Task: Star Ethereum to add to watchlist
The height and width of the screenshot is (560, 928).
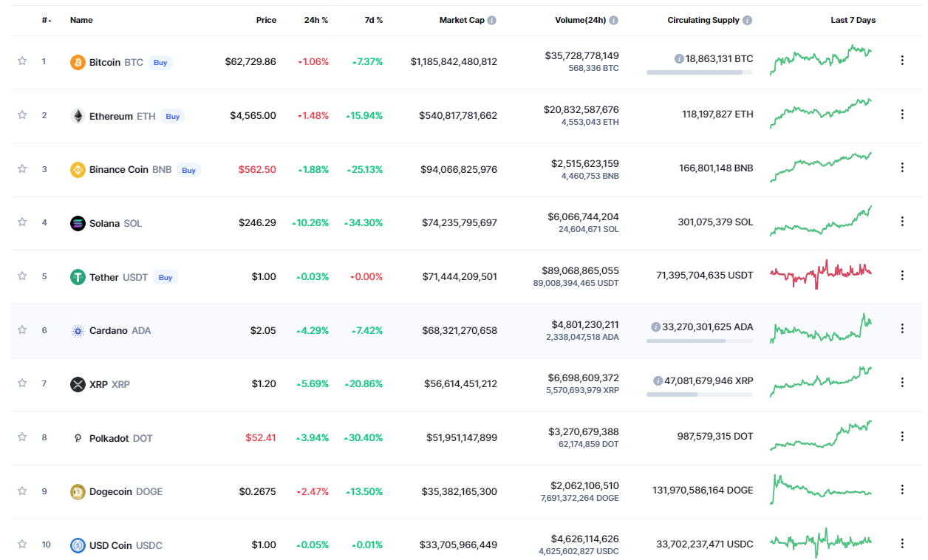Action: pos(22,115)
